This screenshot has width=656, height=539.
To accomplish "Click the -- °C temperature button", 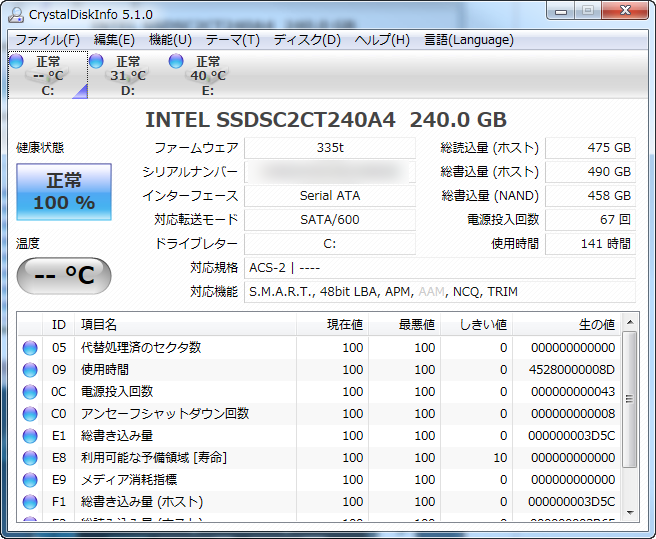I will click(x=64, y=275).
